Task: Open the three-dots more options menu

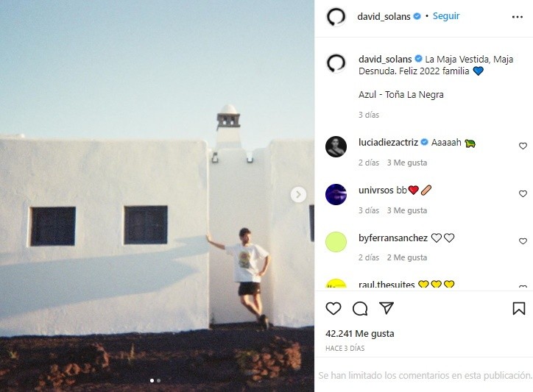Action: pos(517,17)
